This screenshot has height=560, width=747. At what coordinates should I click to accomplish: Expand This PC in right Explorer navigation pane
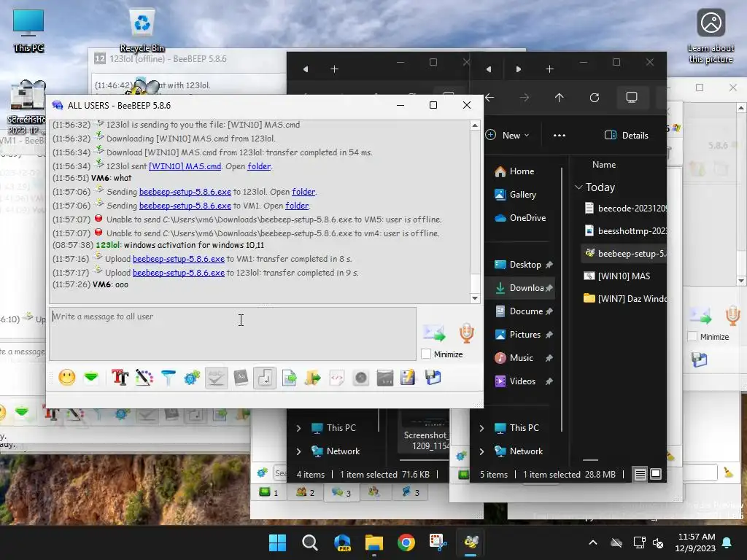pos(481,428)
